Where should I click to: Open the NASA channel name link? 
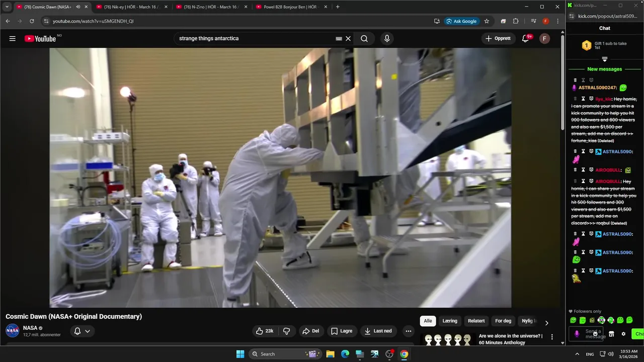click(30, 328)
